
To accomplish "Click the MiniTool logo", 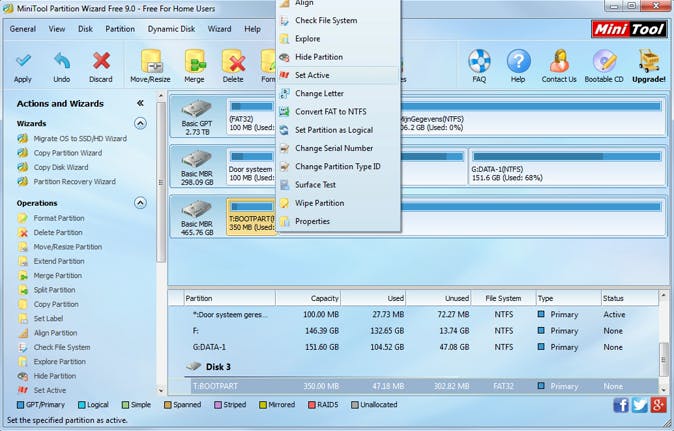I will point(628,29).
